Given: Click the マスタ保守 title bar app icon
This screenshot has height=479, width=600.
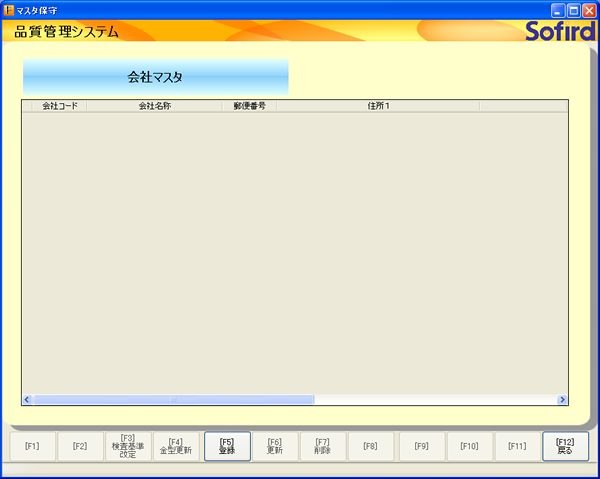Looking at the screenshot, I should click(9, 9).
